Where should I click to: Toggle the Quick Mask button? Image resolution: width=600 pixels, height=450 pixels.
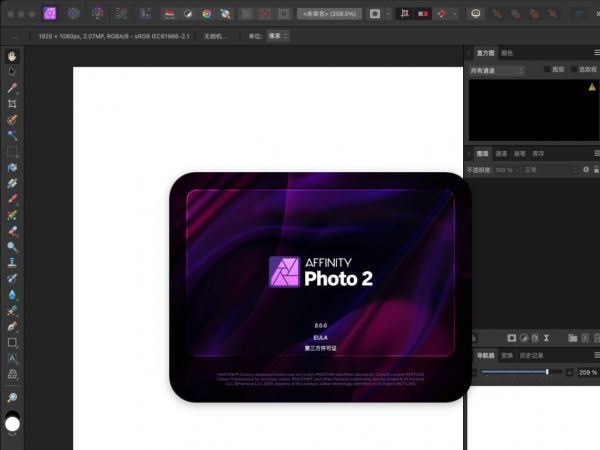click(375, 14)
